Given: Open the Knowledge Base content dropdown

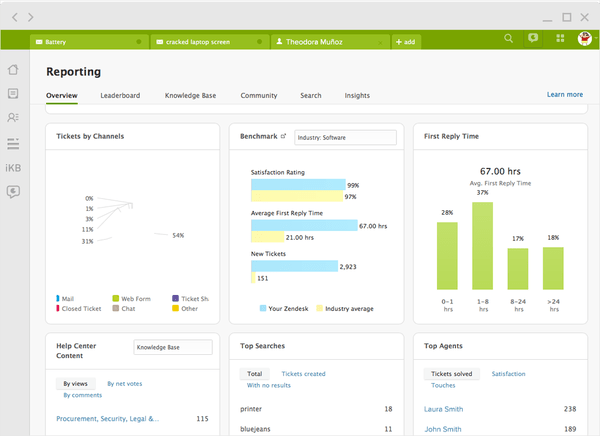Looking at the screenshot, I should (173, 347).
